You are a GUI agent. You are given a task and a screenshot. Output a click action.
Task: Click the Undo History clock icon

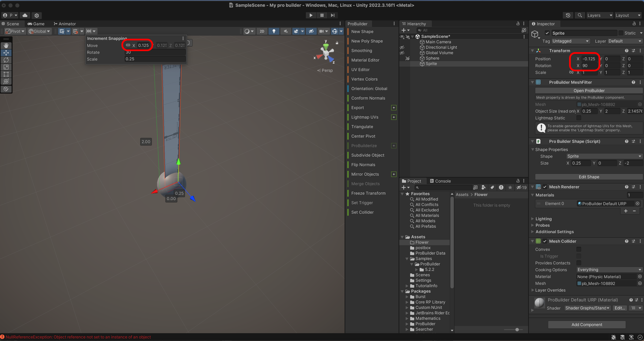point(568,15)
